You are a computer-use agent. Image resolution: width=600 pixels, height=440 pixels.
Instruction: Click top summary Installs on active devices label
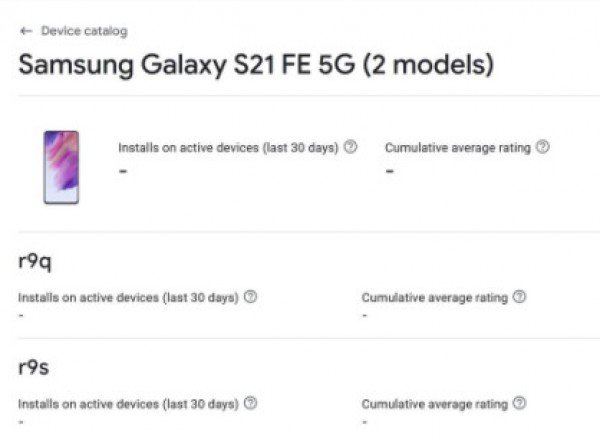(228, 147)
